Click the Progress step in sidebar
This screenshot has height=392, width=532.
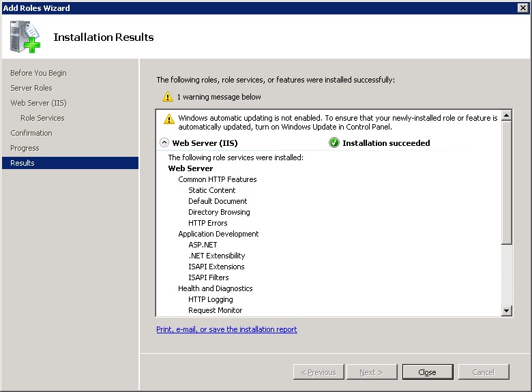(x=25, y=148)
